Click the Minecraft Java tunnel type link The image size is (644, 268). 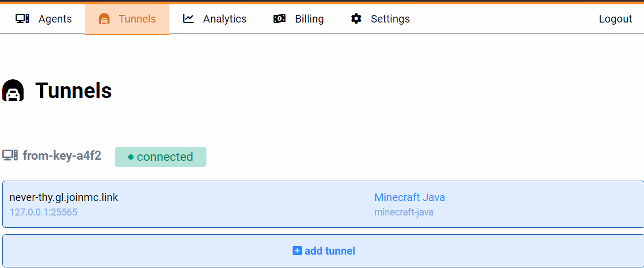click(x=409, y=197)
